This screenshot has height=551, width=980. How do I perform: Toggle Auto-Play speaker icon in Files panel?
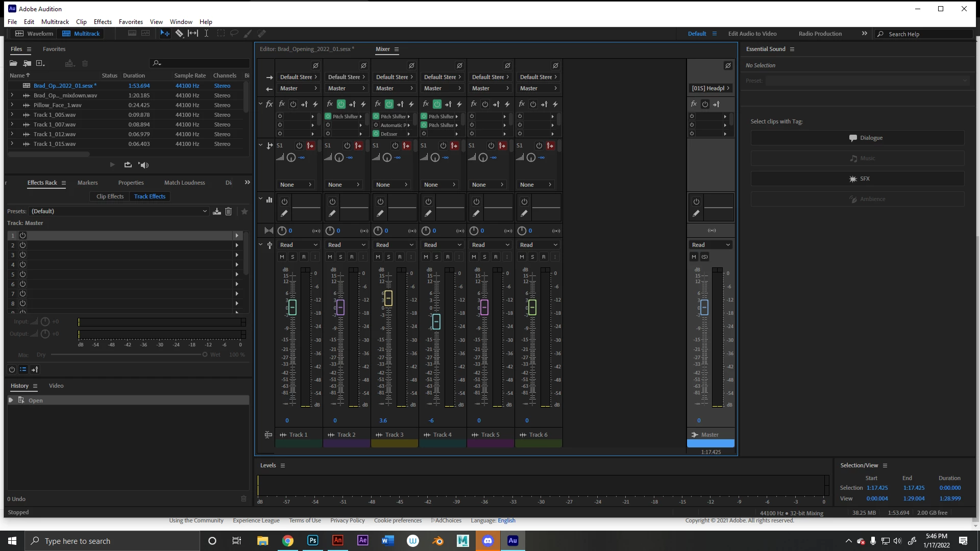point(143,165)
